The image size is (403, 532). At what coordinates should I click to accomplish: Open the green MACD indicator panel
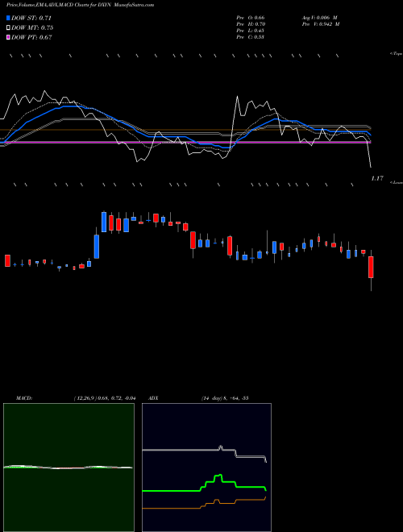point(69,468)
